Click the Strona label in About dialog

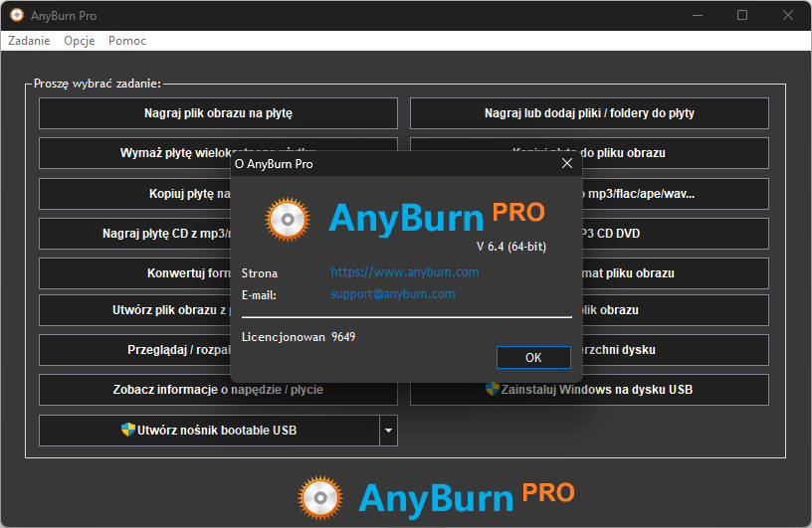(x=260, y=273)
